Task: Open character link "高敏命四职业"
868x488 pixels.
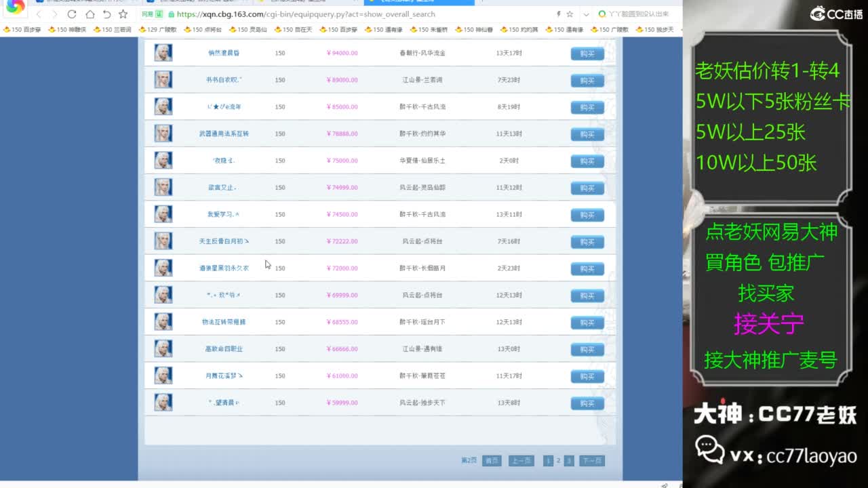Action: click(x=224, y=349)
